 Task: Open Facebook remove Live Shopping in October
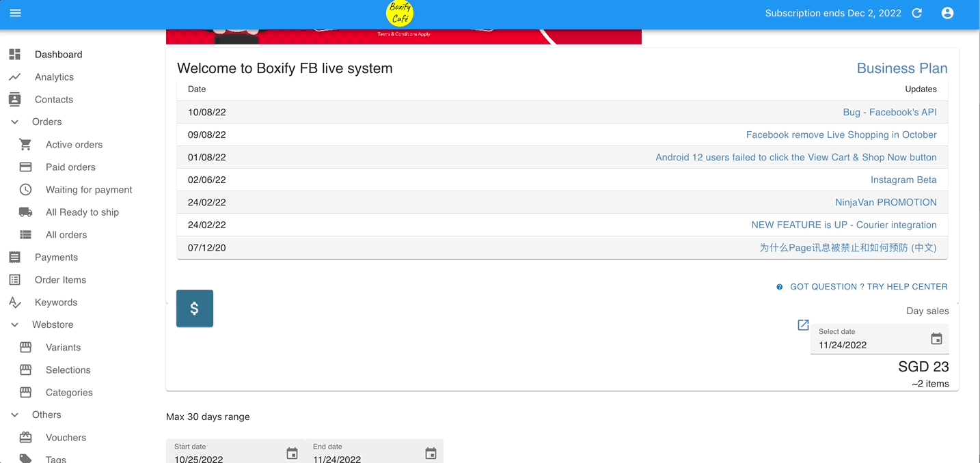click(841, 135)
